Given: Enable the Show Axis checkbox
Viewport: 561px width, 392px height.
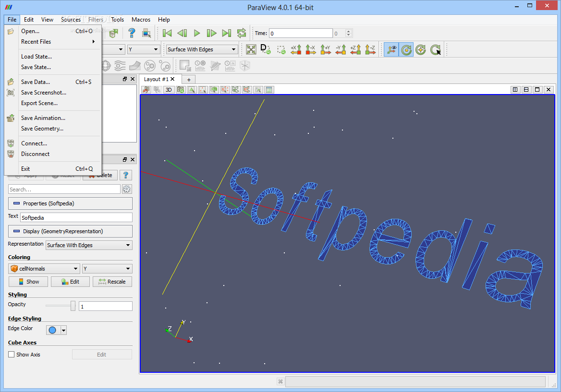Looking at the screenshot, I should [x=12, y=355].
